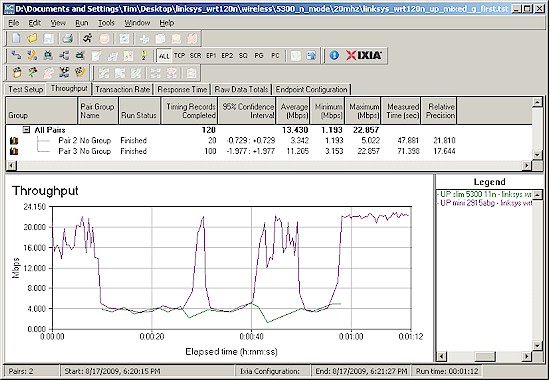Click the results table horizontal scroll right arrow
Image resolution: width=550 pixels, height=381 pixels.
tap(527, 165)
